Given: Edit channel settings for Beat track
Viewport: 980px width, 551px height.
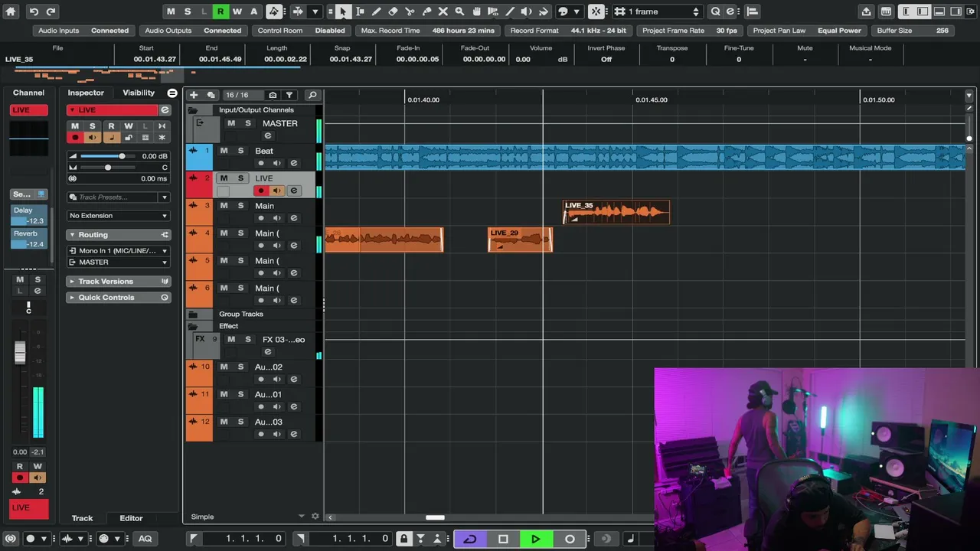Looking at the screenshot, I should point(293,163).
